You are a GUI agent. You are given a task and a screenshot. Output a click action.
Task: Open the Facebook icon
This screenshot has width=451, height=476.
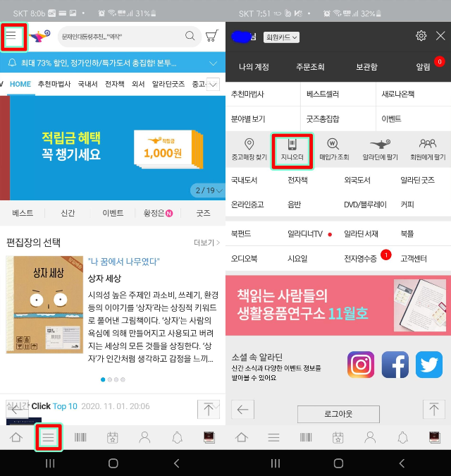point(395,365)
